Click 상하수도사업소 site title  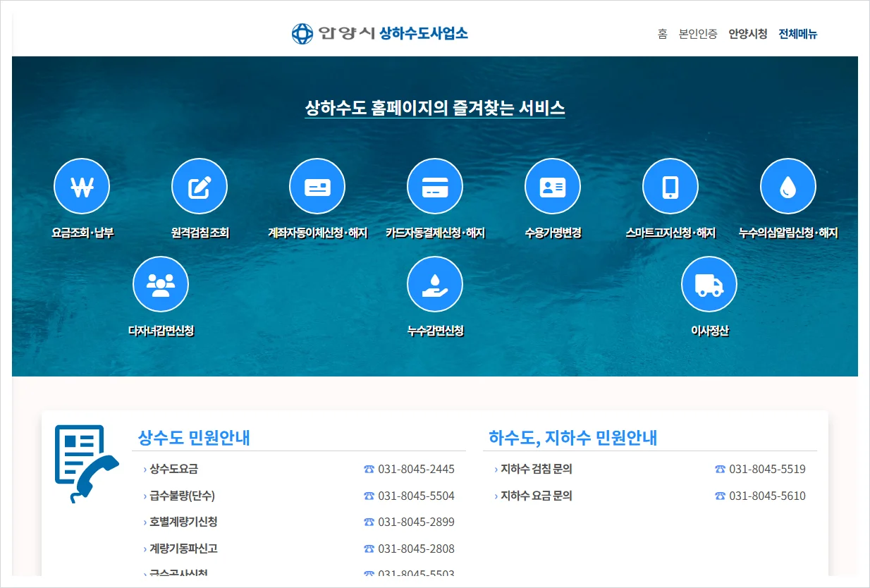(x=424, y=33)
